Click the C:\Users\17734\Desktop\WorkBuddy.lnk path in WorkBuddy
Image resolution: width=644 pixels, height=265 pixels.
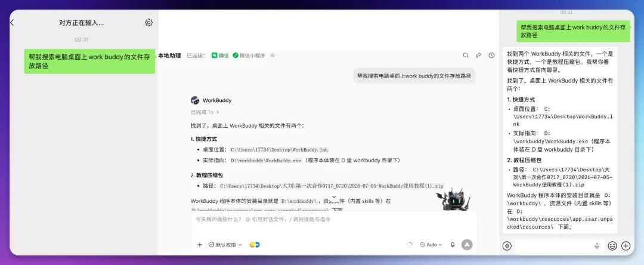click(279, 150)
